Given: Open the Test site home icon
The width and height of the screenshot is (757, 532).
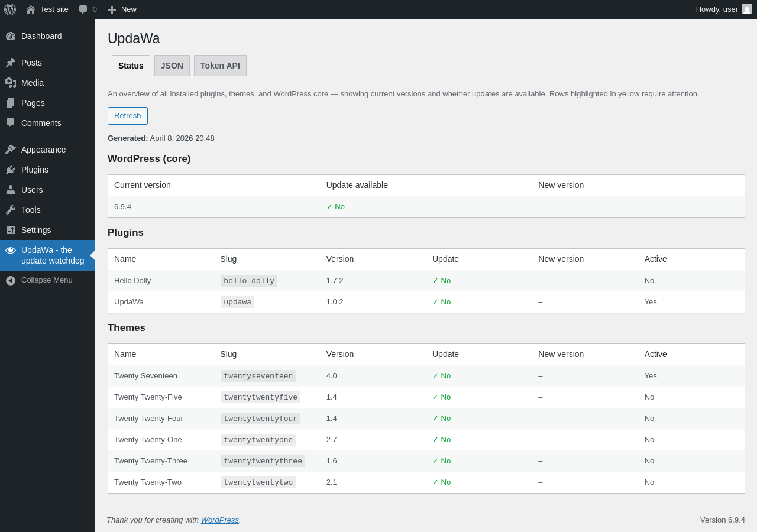Looking at the screenshot, I should [x=31, y=9].
